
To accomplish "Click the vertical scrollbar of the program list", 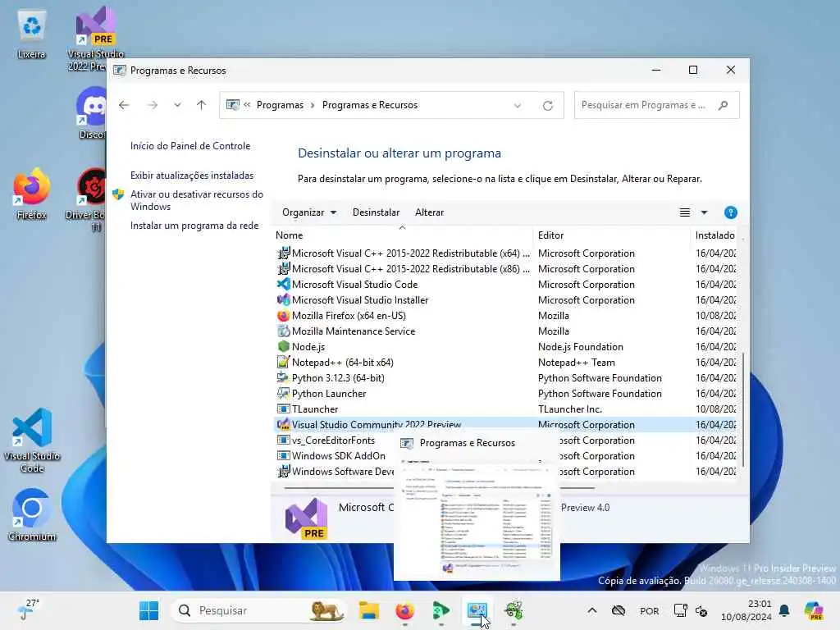I will 742,409.
